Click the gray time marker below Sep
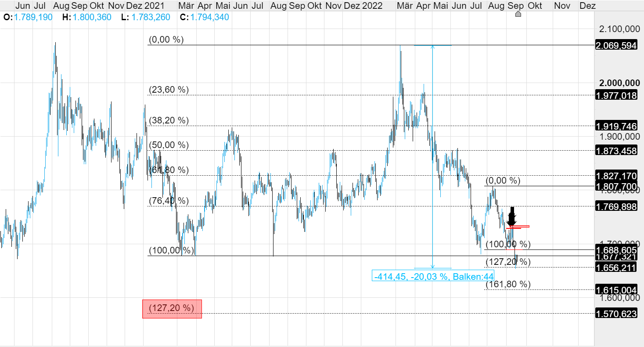Image resolution: width=644 pixels, height=347 pixels. click(x=518, y=14)
